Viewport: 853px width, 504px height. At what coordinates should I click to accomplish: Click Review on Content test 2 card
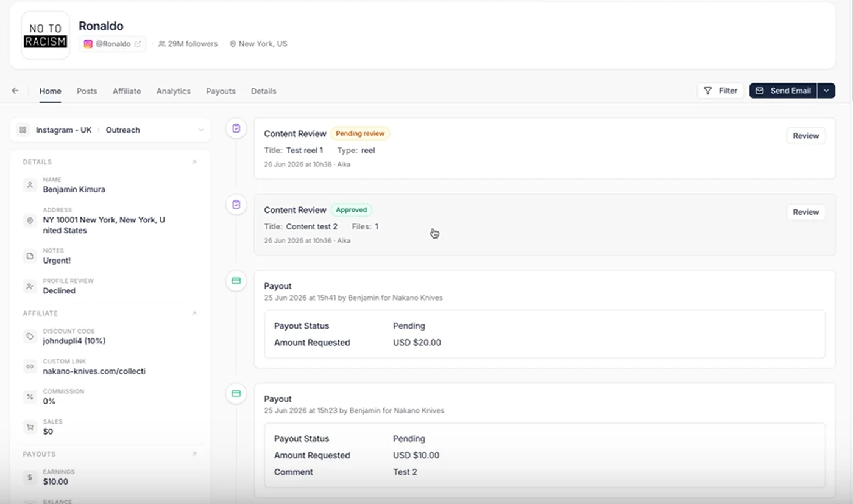[806, 212]
